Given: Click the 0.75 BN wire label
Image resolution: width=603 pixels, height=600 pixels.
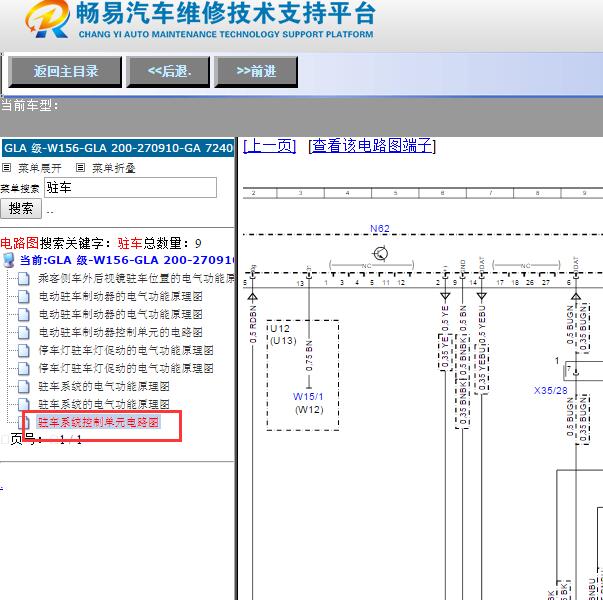Looking at the screenshot, I should pyautogui.click(x=309, y=356).
